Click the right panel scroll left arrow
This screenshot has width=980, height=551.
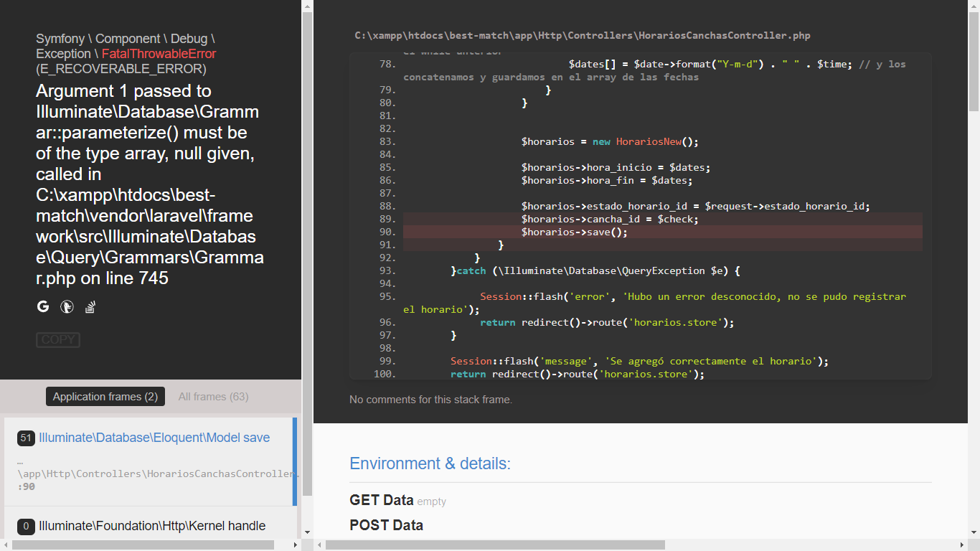[319, 545]
